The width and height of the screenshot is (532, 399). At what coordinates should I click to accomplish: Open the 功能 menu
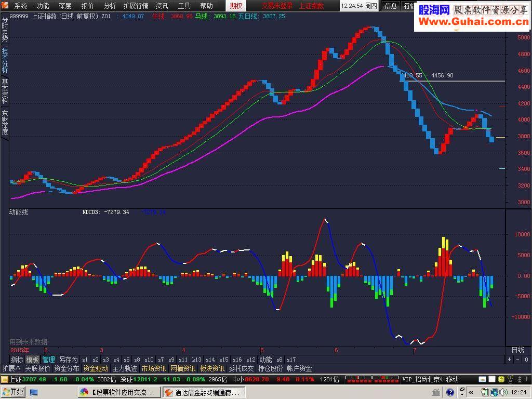pos(43,5)
